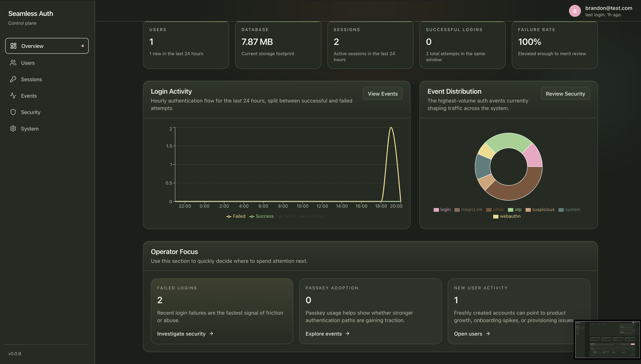Click the Review Security button
The width and height of the screenshot is (641, 364).
point(565,94)
